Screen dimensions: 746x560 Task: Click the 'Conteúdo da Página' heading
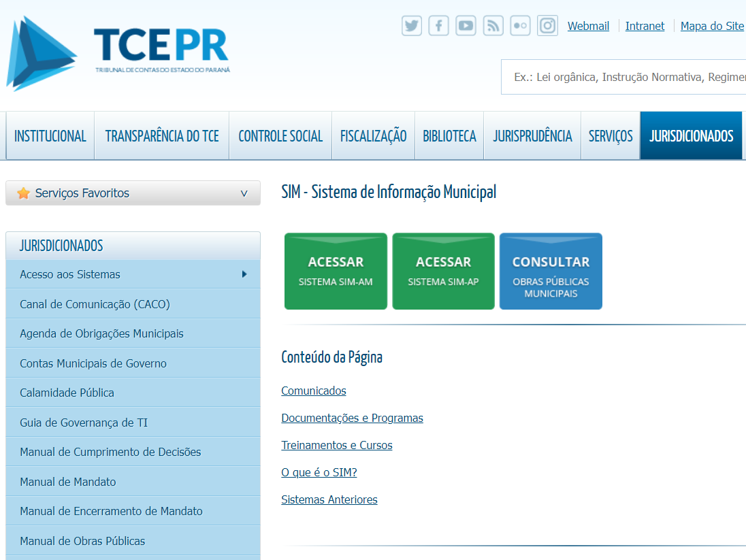click(x=331, y=357)
